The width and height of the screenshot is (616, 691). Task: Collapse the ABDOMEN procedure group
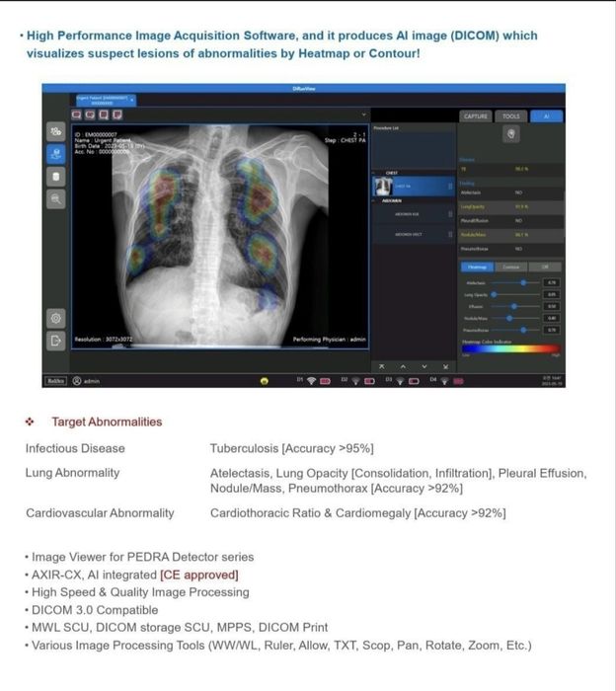coord(375,200)
